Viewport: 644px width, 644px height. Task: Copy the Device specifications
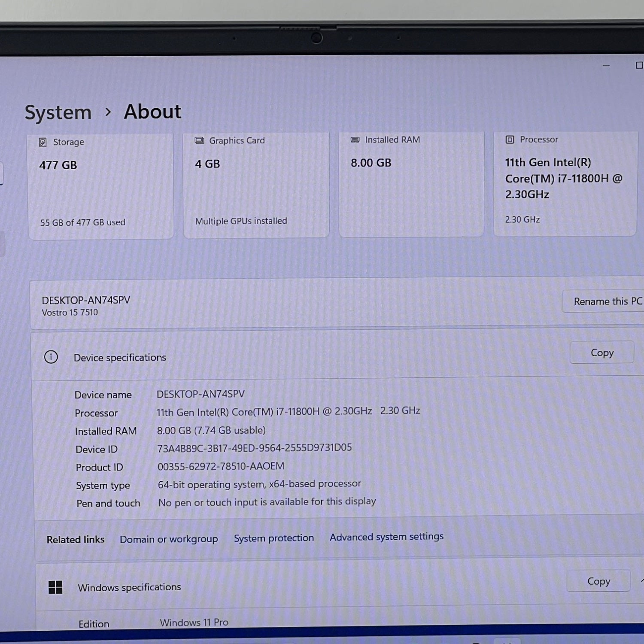601,353
